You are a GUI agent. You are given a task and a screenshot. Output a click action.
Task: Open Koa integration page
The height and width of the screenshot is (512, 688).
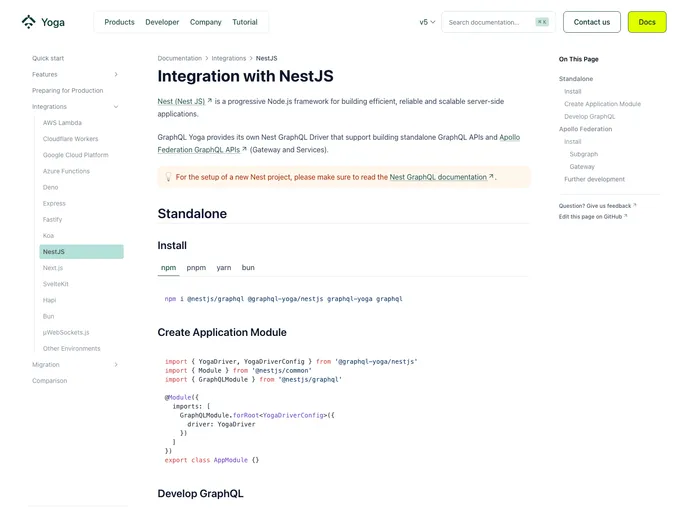[x=48, y=236]
